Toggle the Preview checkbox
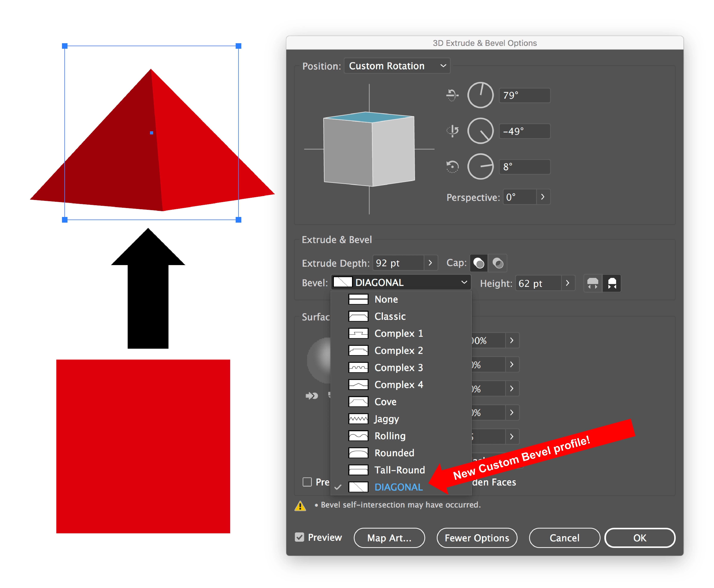This screenshot has width=714, height=588. click(x=299, y=537)
